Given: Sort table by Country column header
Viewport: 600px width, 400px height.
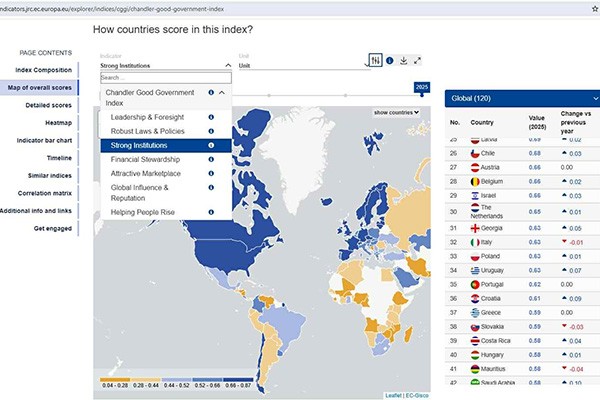Looking at the screenshot, I should [x=482, y=122].
